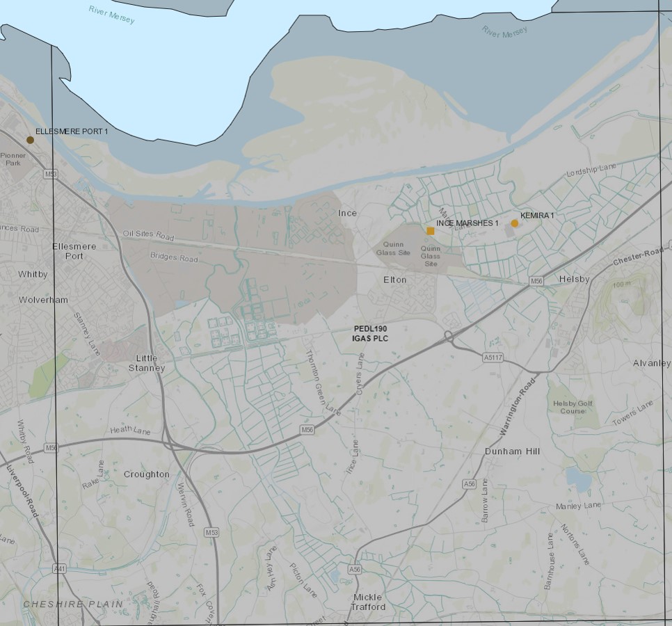This screenshot has width=672, height=626.
Task: Click the A41 road shield
Action: [x=60, y=569]
